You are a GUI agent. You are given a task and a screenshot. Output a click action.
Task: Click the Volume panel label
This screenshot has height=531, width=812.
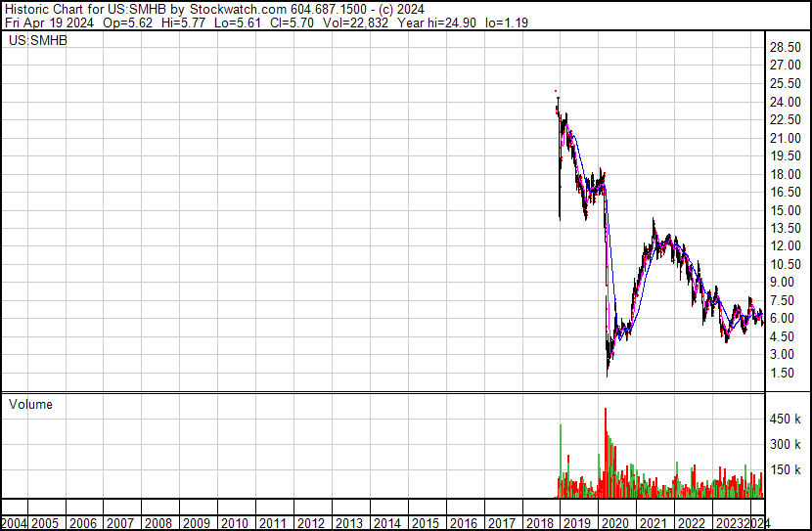(x=30, y=404)
